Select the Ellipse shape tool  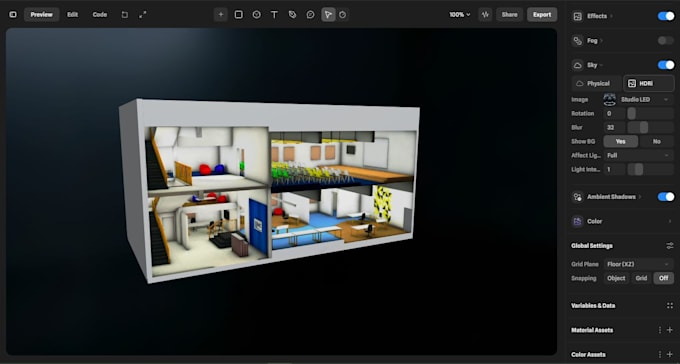point(257,15)
